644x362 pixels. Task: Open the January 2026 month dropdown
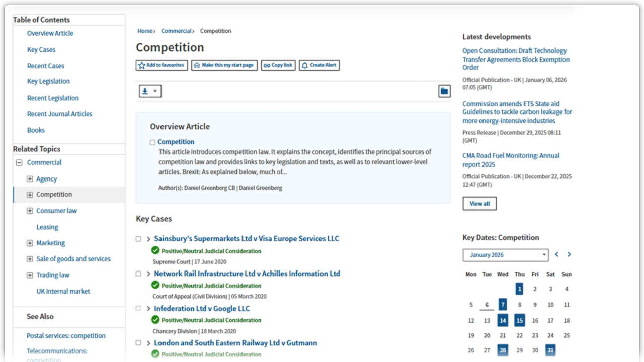(505, 255)
